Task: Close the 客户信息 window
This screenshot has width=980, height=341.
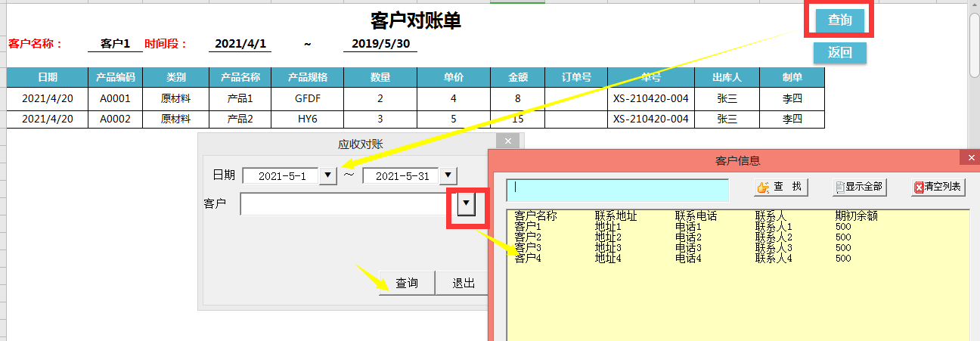Action: tap(970, 157)
